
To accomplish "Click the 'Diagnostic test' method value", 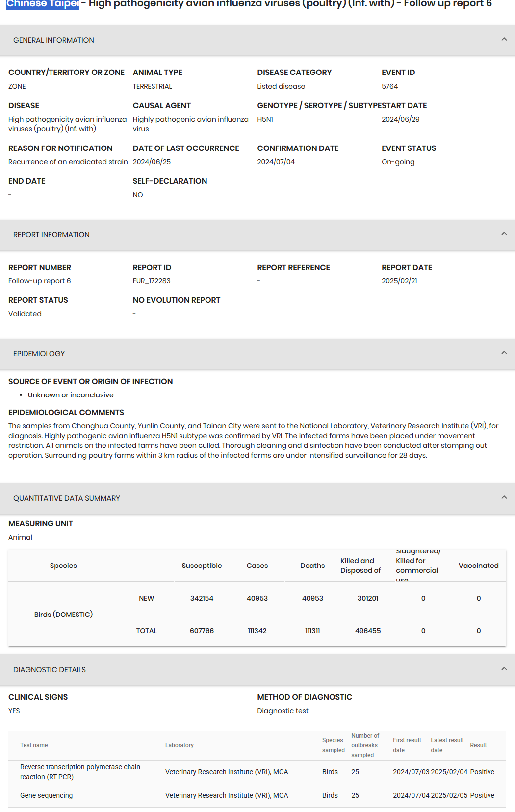I will pos(283,711).
